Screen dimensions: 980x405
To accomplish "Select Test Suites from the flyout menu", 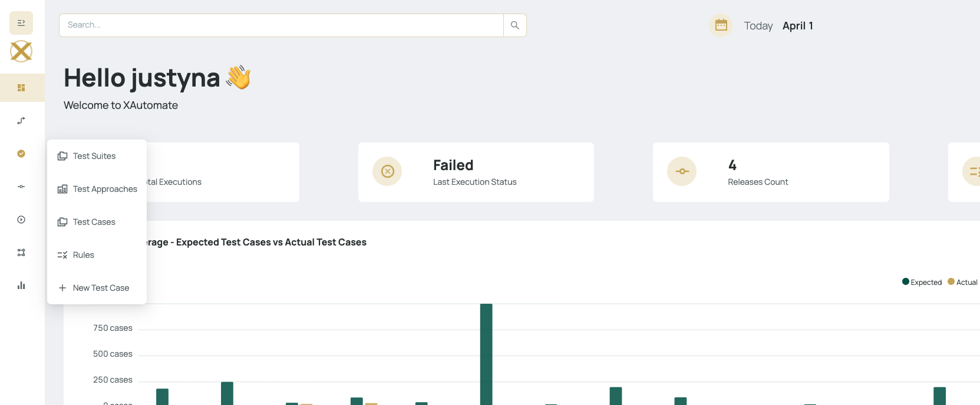I will 94,156.
